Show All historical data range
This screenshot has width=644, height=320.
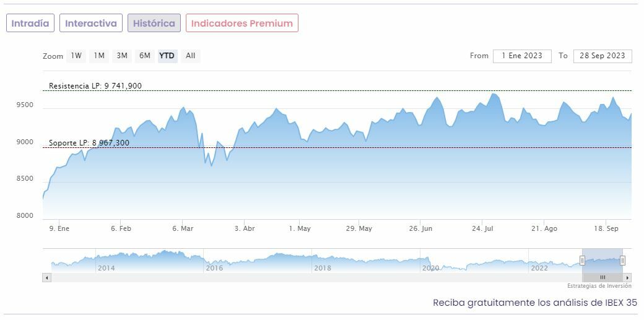[191, 56]
